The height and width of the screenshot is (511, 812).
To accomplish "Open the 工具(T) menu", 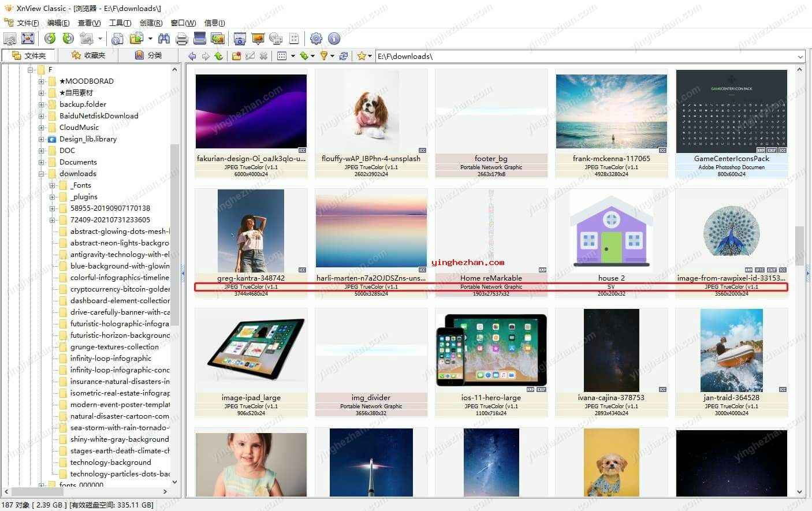I will point(120,23).
